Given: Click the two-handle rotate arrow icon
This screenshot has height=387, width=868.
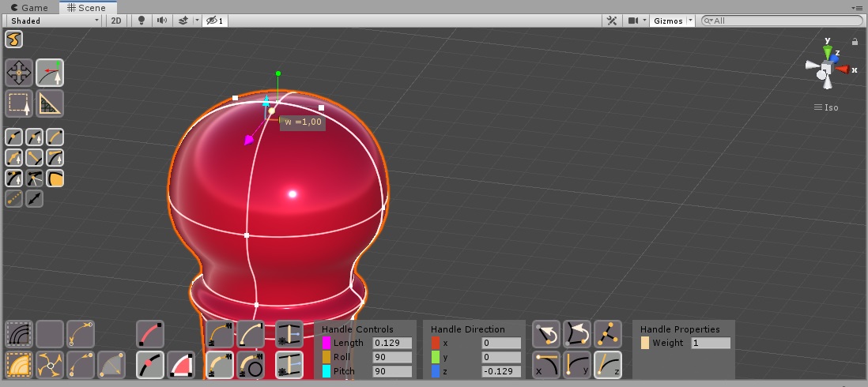Looking at the screenshot, I should point(577,334).
